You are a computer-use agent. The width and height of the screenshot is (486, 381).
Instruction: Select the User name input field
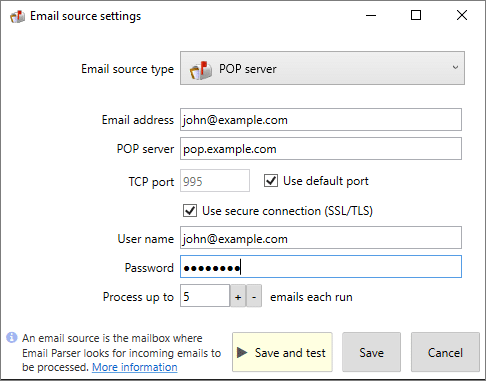point(321,238)
